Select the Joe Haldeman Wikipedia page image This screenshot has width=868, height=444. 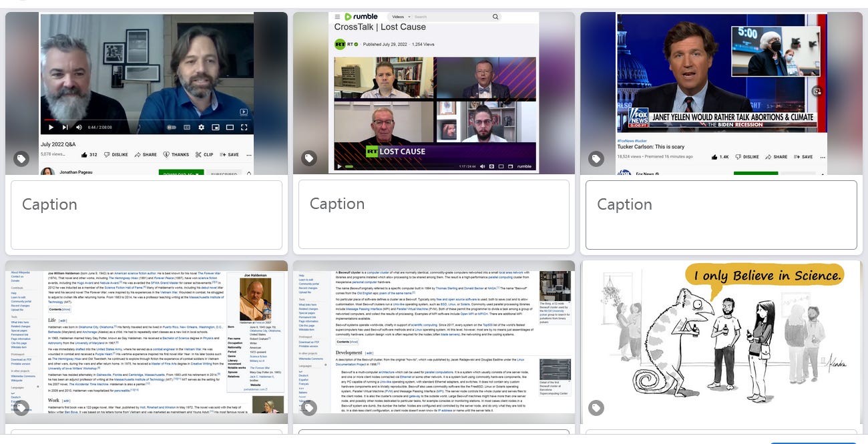(146, 343)
